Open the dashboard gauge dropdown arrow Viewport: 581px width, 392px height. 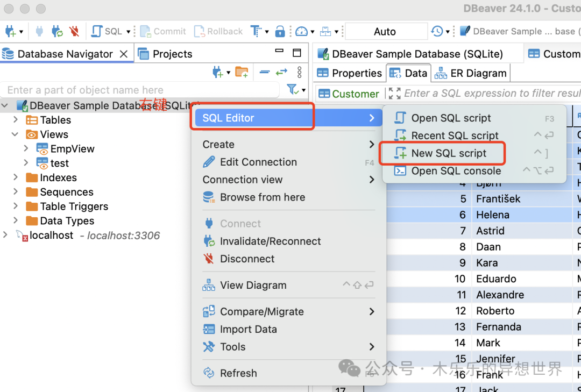point(313,32)
